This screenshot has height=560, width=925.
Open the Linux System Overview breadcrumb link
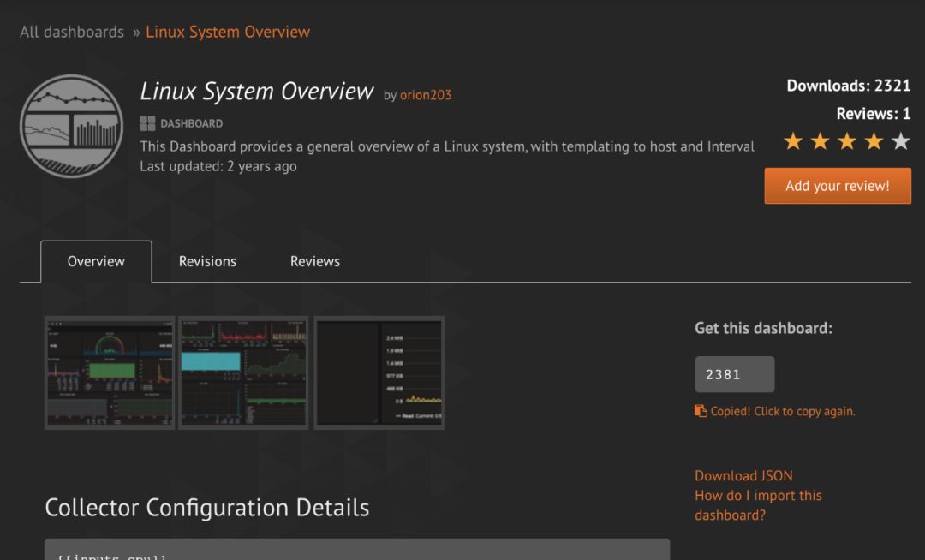coord(228,33)
